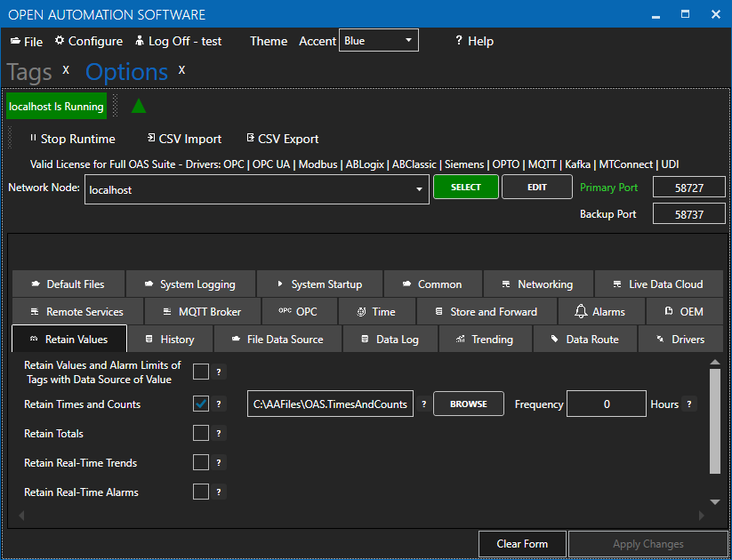
Task: Enable Retain Totals checkbox
Action: [x=201, y=433]
